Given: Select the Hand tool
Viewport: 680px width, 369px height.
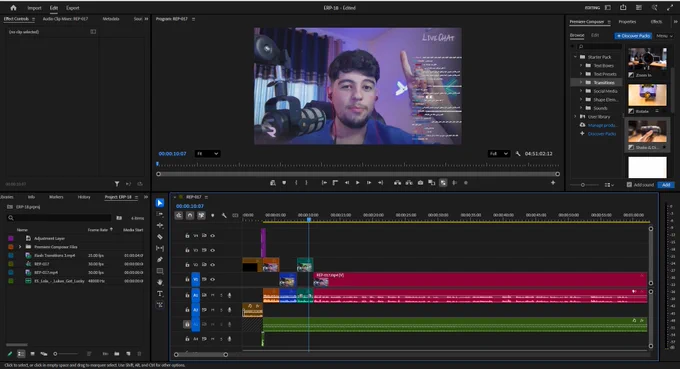Looking at the screenshot, I should [x=160, y=282].
